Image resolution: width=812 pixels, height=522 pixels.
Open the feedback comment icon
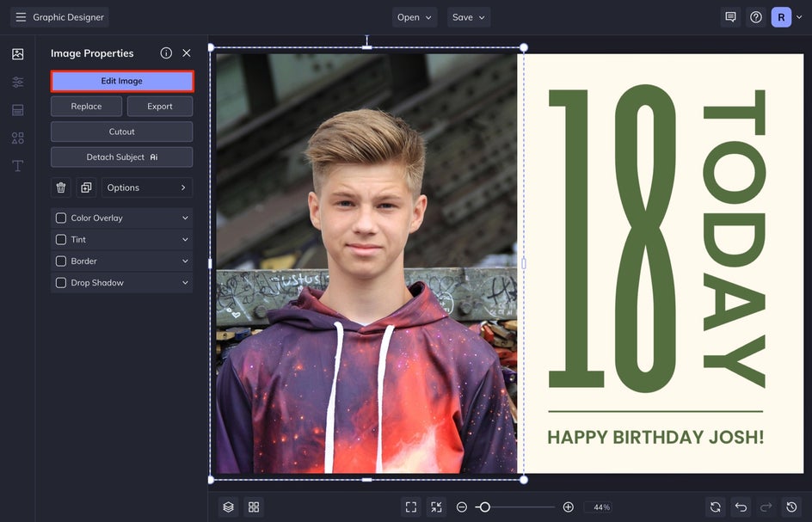(x=730, y=17)
